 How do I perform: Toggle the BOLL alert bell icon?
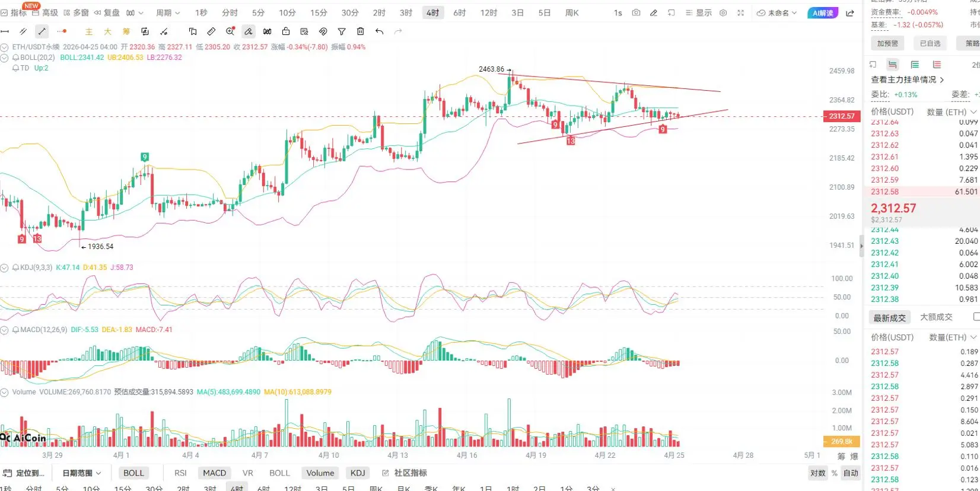(x=15, y=58)
